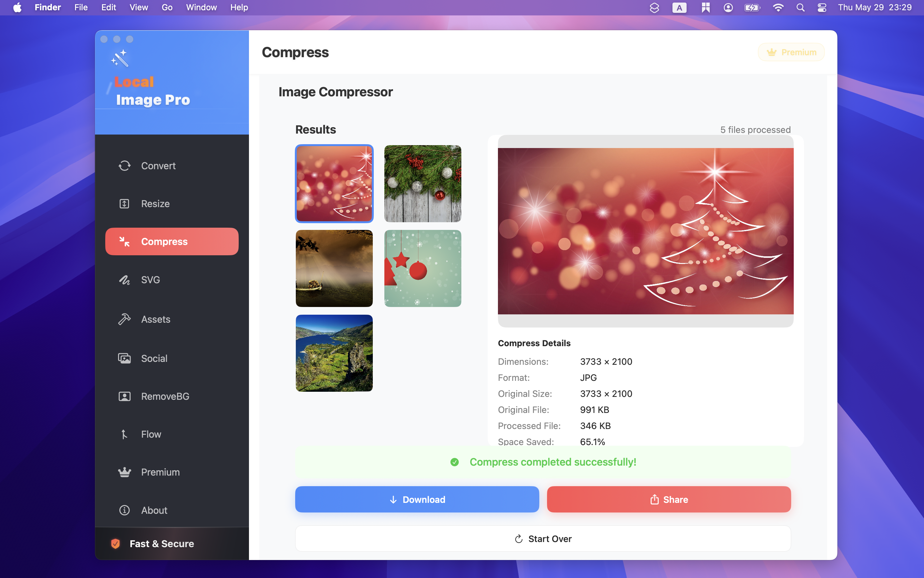Select the green valley landscape thumbnail
924x578 pixels.
click(334, 353)
